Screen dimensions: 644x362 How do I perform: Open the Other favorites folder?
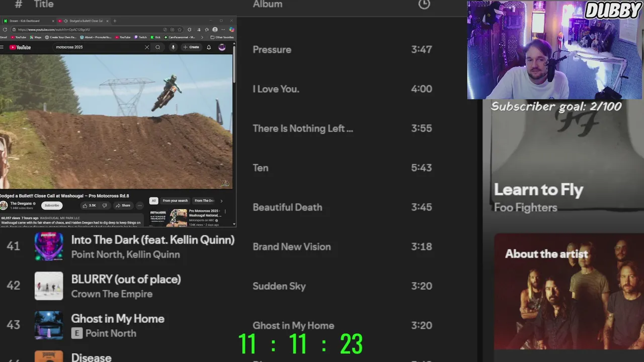(x=222, y=37)
